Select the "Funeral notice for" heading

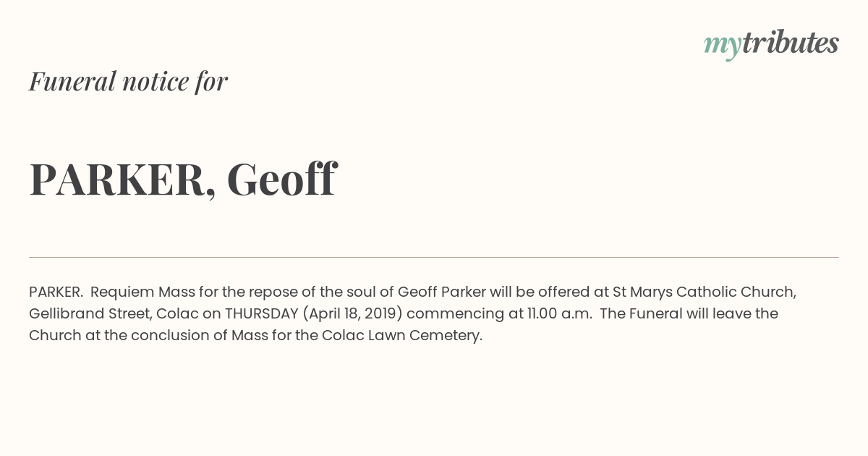click(128, 81)
